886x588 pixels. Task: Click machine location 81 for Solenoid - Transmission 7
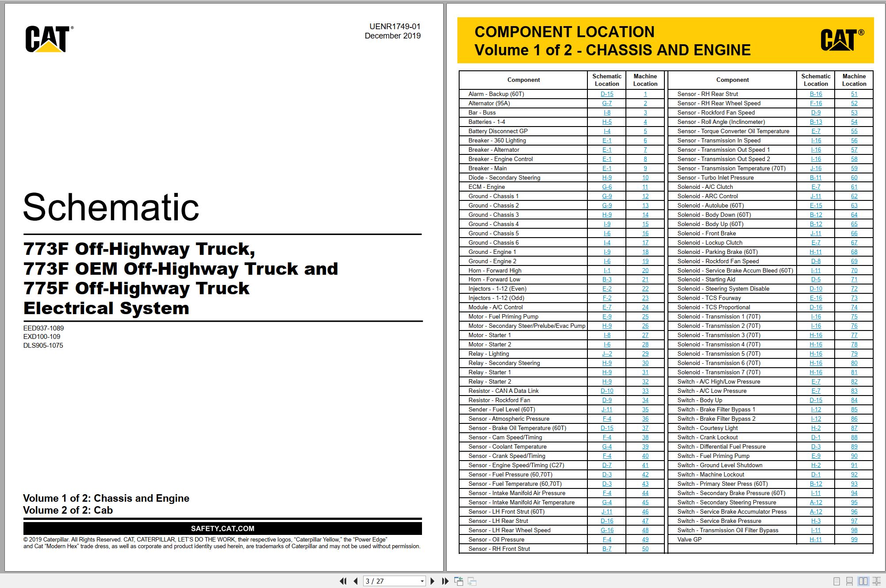854,373
